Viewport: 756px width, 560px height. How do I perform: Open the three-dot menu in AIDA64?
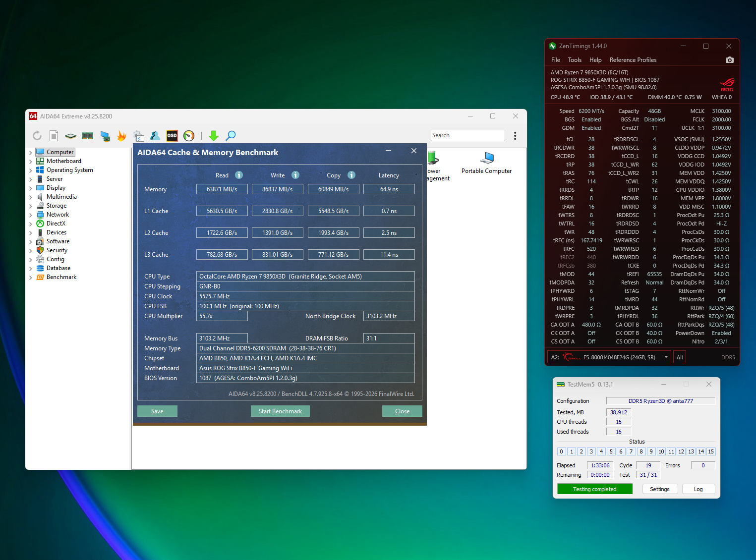pyautogui.click(x=515, y=135)
